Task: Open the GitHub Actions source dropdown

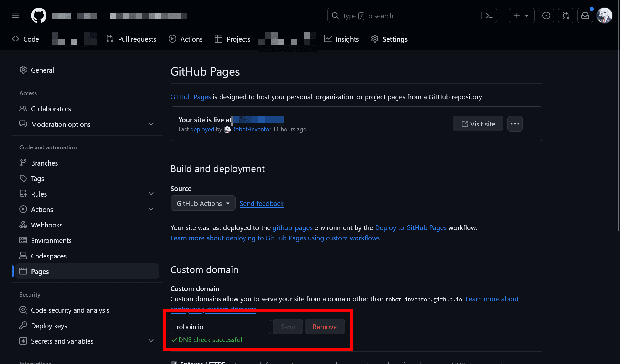Action: coord(203,203)
